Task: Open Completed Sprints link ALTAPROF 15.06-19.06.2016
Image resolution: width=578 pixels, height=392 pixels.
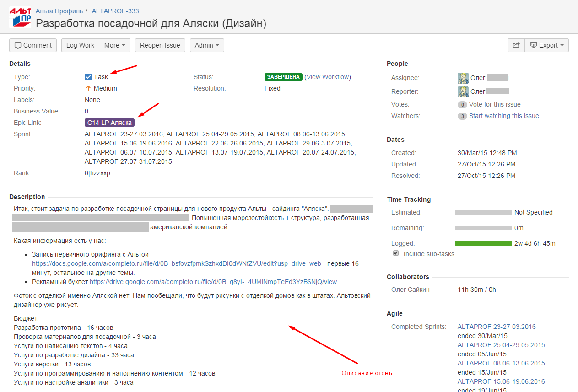Action: point(501,381)
